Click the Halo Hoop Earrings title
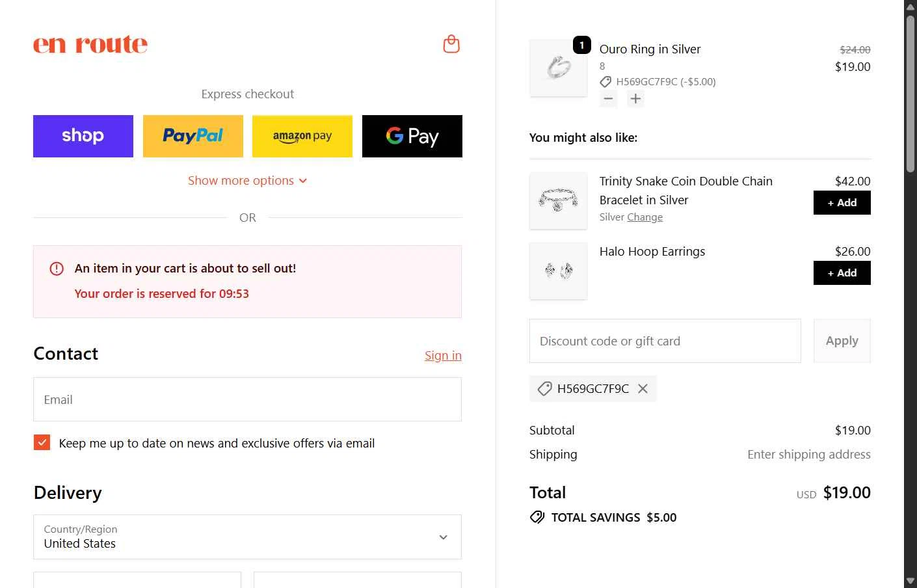The image size is (917, 588). (x=652, y=252)
